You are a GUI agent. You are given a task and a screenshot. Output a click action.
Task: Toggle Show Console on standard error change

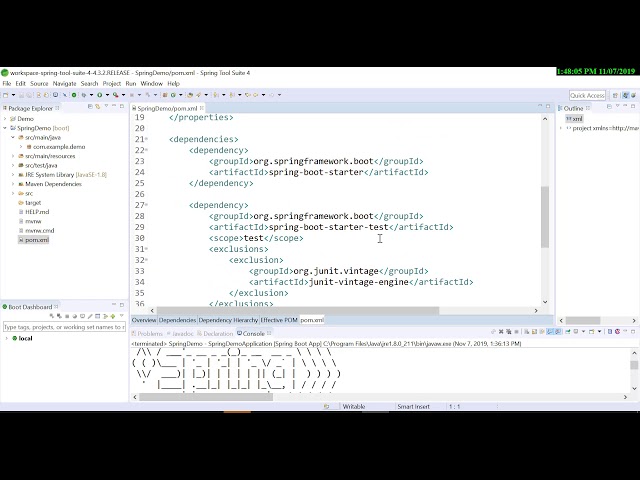click(558, 331)
